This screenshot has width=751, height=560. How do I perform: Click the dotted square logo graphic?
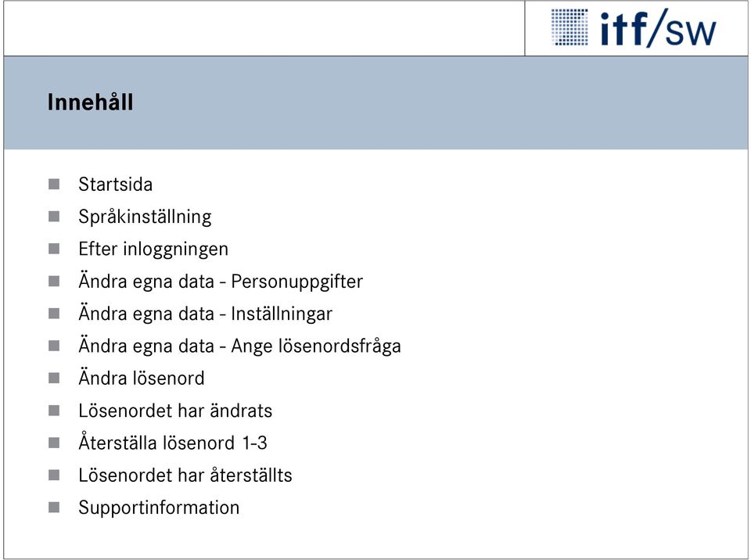pyautogui.click(x=570, y=27)
